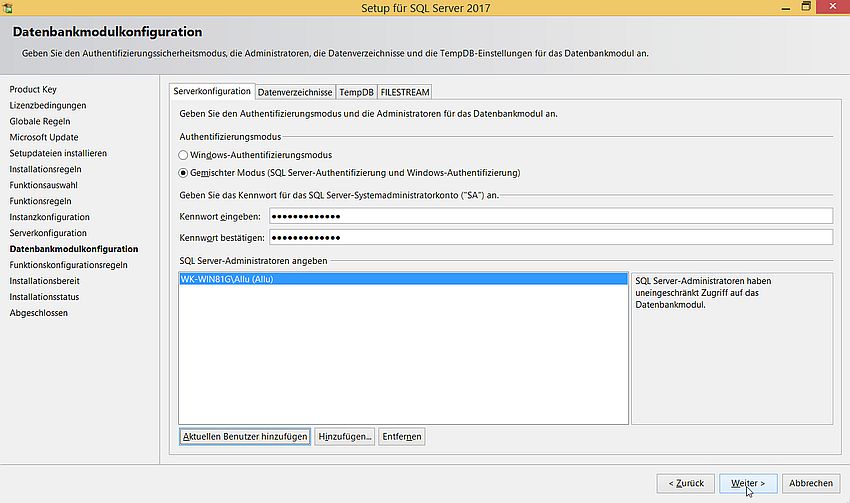Click Funktionsauswahl step in sidebar

tap(43, 185)
